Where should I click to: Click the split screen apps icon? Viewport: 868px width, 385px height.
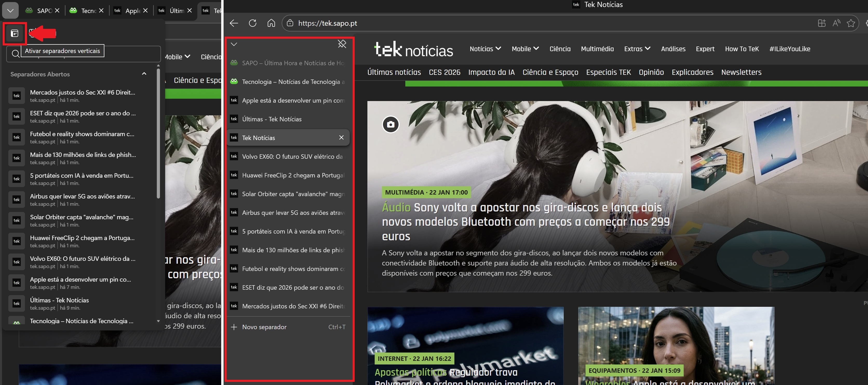(x=822, y=23)
